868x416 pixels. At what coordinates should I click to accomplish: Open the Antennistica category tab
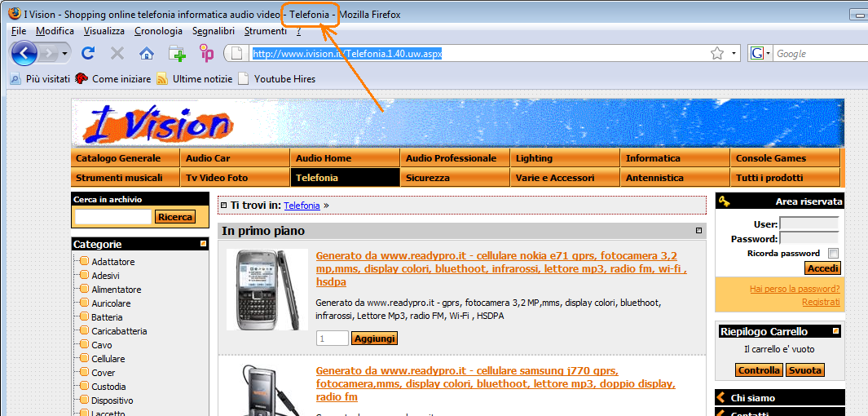pyautogui.click(x=675, y=178)
